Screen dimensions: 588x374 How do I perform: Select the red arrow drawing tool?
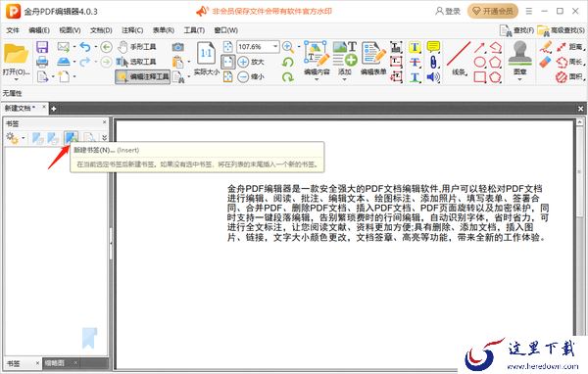click(479, 47)
